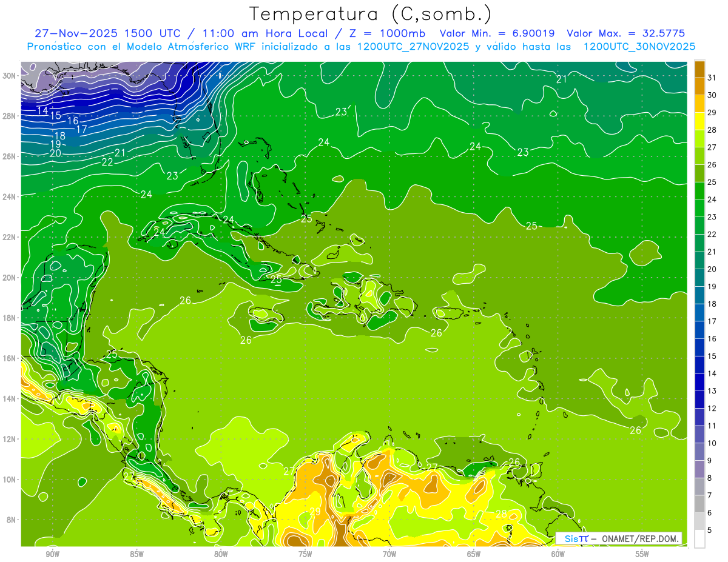Click the 80W longitude axis label
Viewport: 728px width, 562px height.
[x=221, y=554]
